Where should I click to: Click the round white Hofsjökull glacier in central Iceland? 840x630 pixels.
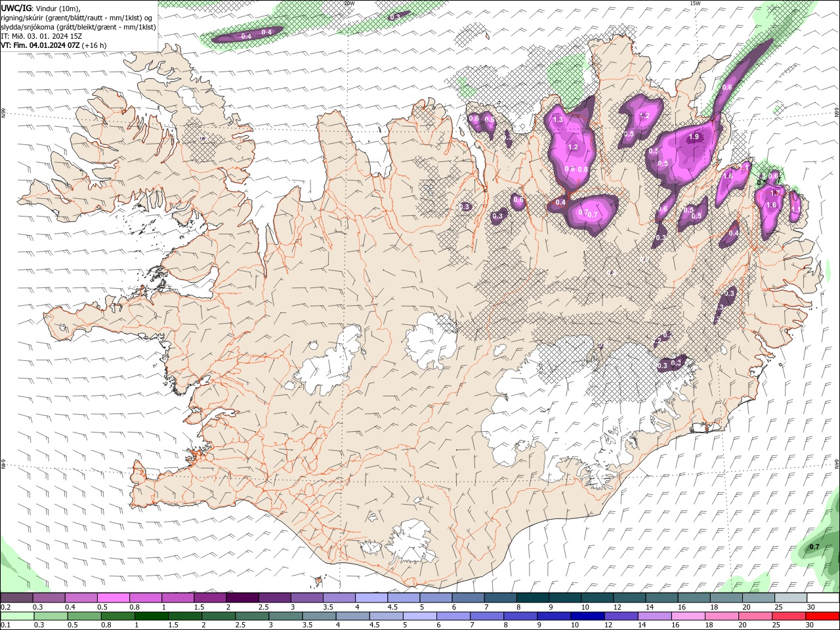coord(431,341)
